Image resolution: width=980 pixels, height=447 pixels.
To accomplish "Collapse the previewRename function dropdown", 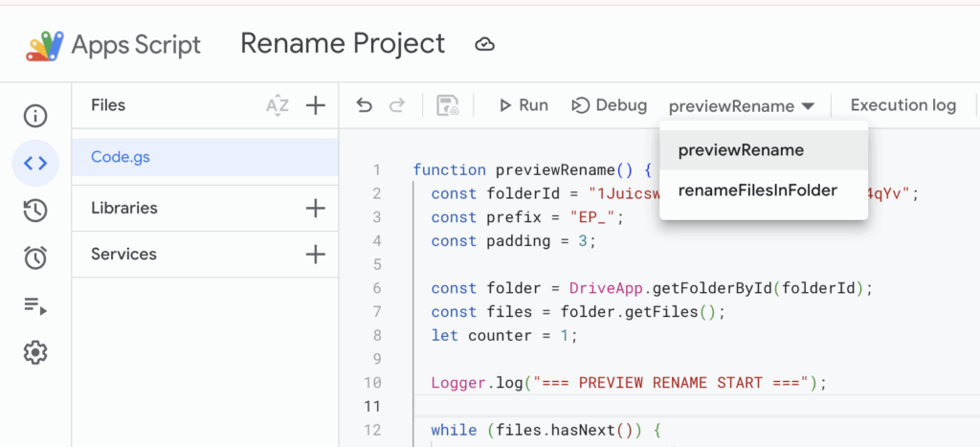I will 742,106.
